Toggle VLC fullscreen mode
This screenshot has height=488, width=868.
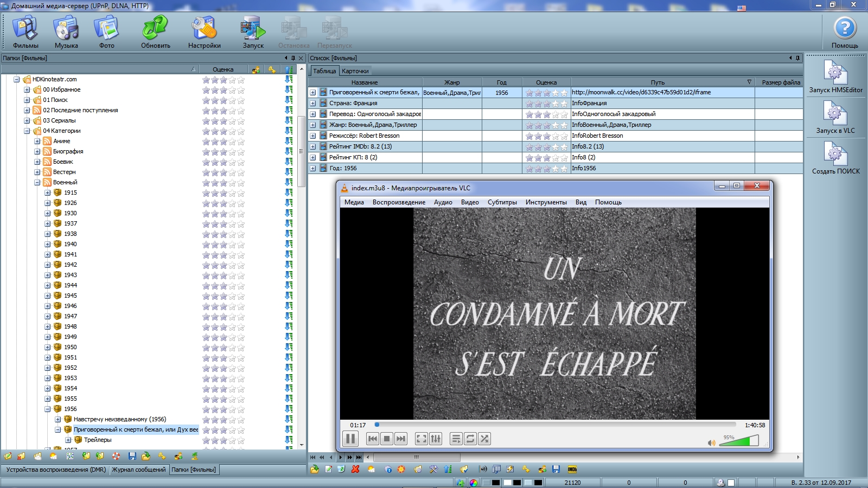point(421,439)
